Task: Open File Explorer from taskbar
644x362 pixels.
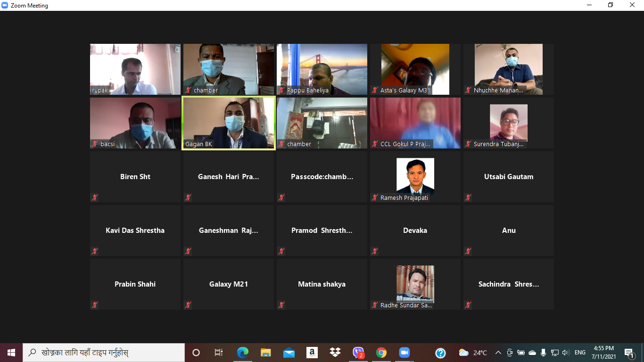Action: click(266, 353)
